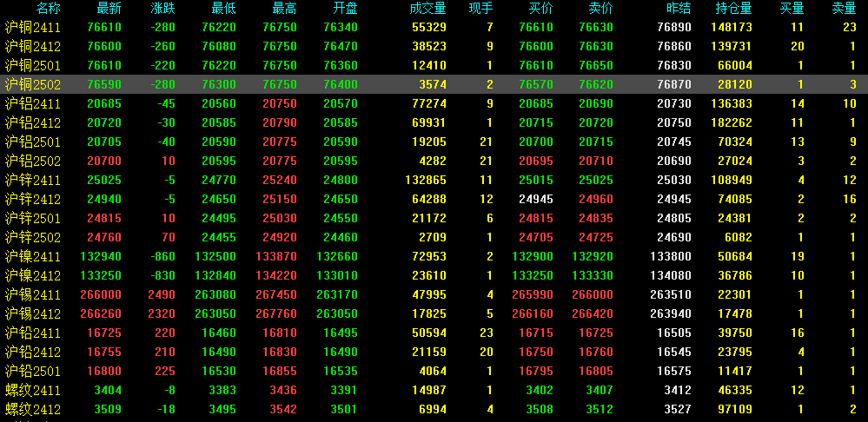The image size is (868, 422).
Task: Click the 最高 column header
Action: (284, 9)
